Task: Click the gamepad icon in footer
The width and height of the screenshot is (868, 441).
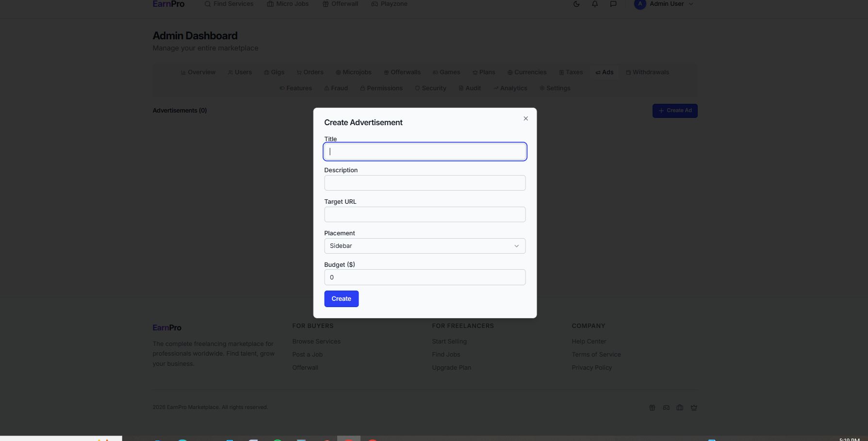Action: 666,408
